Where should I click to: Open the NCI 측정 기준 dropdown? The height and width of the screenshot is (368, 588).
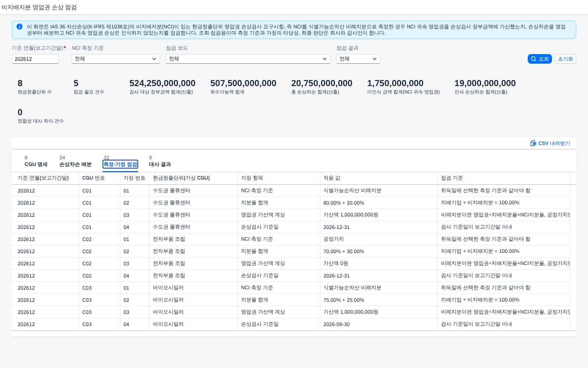pos(116,59)
